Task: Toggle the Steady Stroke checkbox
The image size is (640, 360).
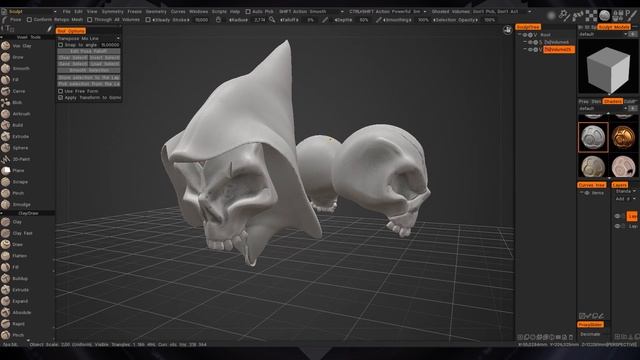Action: coord(148,20)
